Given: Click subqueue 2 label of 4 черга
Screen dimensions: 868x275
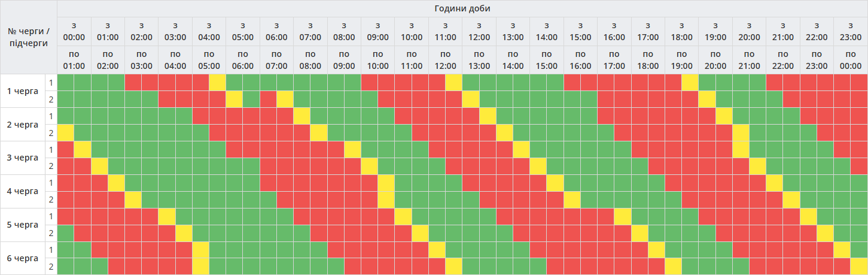Looking at the screenshot, I should (51, 200).
